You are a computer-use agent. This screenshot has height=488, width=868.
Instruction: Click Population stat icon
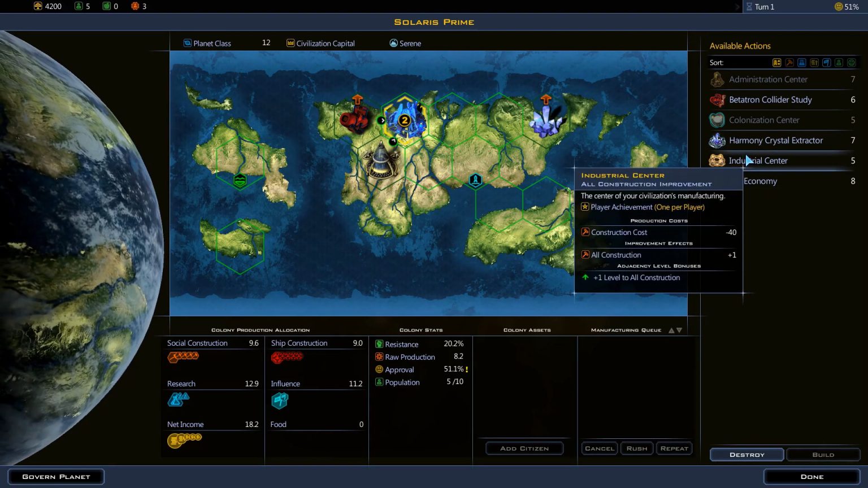click(x=379, y=382)
